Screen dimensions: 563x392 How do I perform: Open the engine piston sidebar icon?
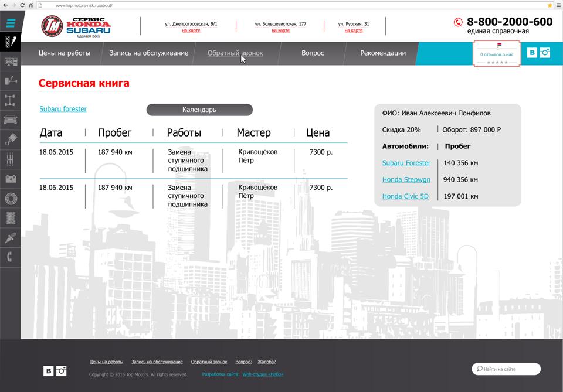(x=11, y=139)
